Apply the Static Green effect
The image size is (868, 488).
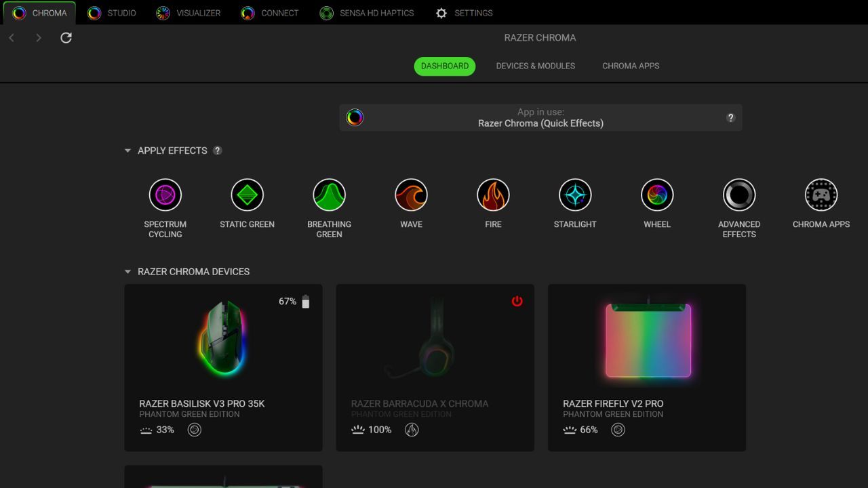(x=247, y=195)
